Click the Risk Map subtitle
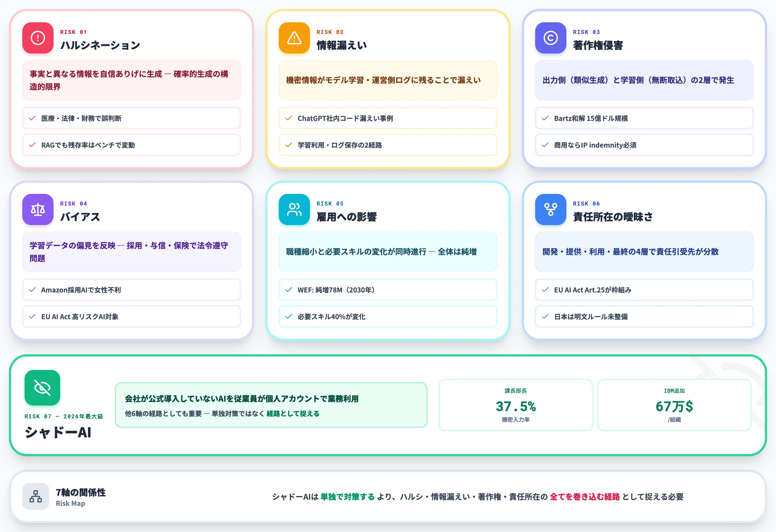The image size is (776, 532). [x=71, y=503]
